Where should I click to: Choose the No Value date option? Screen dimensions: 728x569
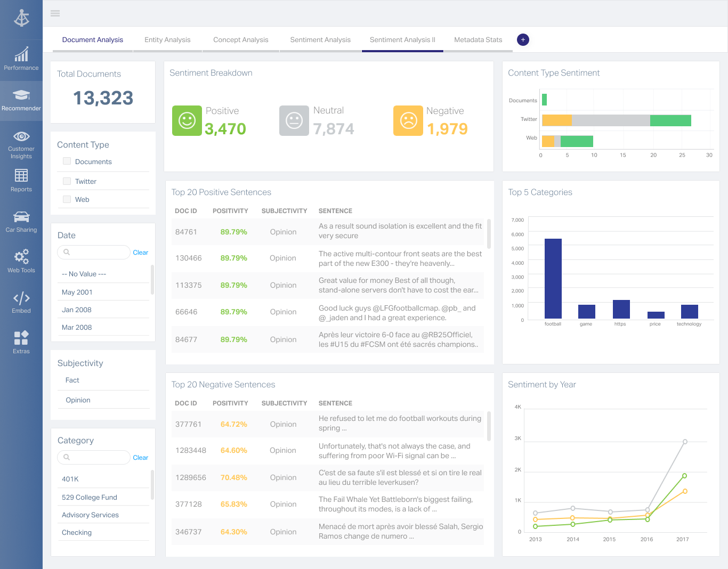[84, 274]
